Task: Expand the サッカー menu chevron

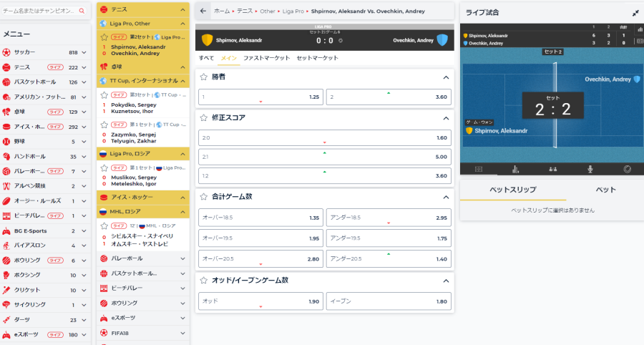Action: click(x=84, y=52)
